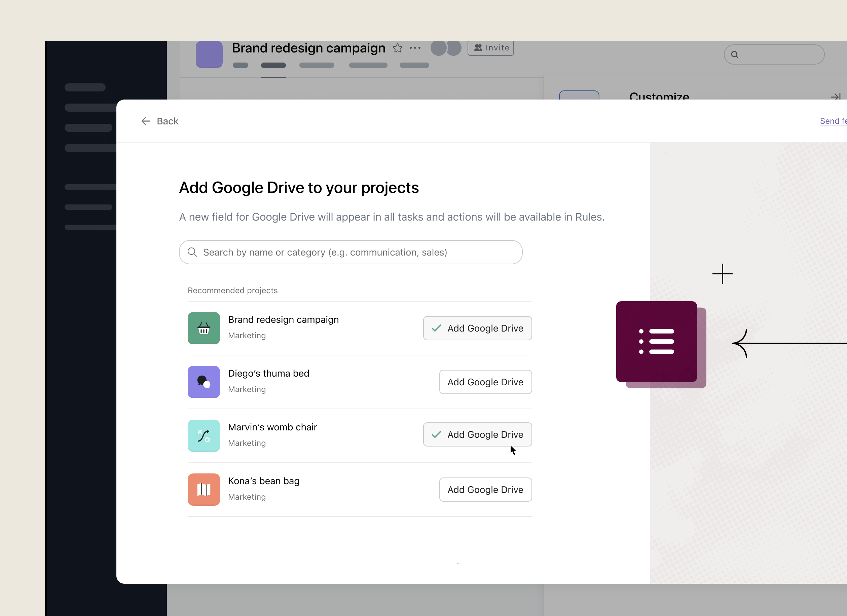This screenshot has width=847, height=616.
Task: Click the maroon list icon tile
Action: 656,341
